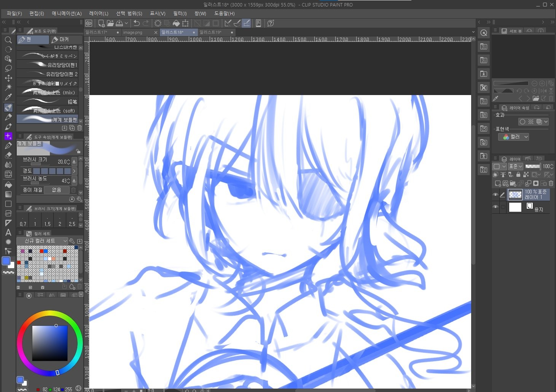Select the Eyedropper tool
The image size is (556, 392).
pos(8,97)
